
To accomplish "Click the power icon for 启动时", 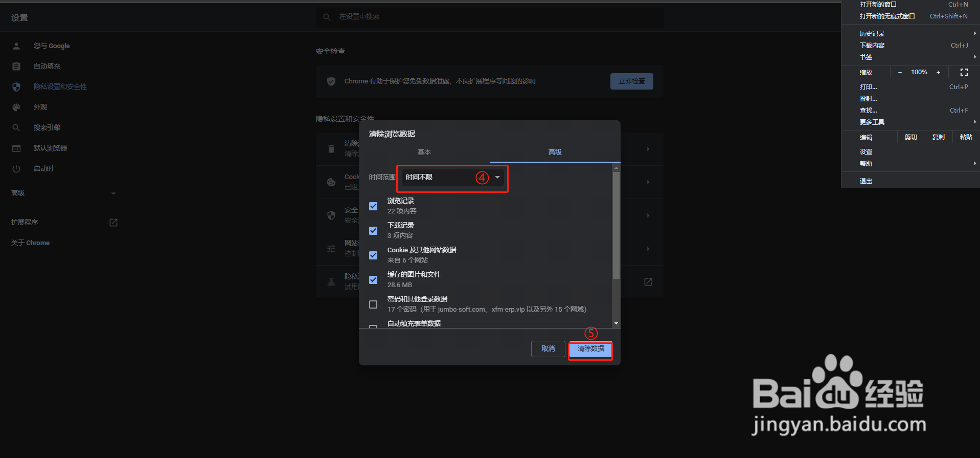I will tap(16, 169).
